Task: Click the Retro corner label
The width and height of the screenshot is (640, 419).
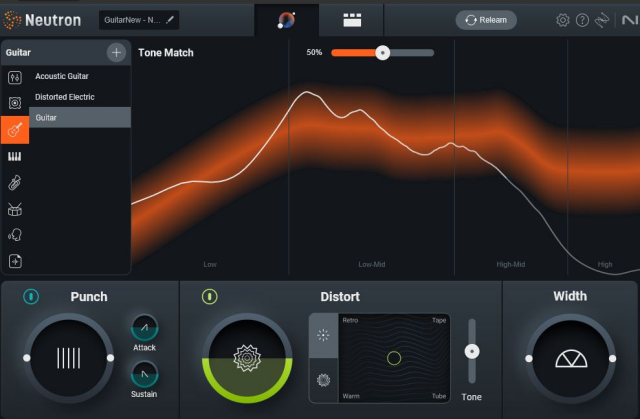Action: (x=350, y=320)
